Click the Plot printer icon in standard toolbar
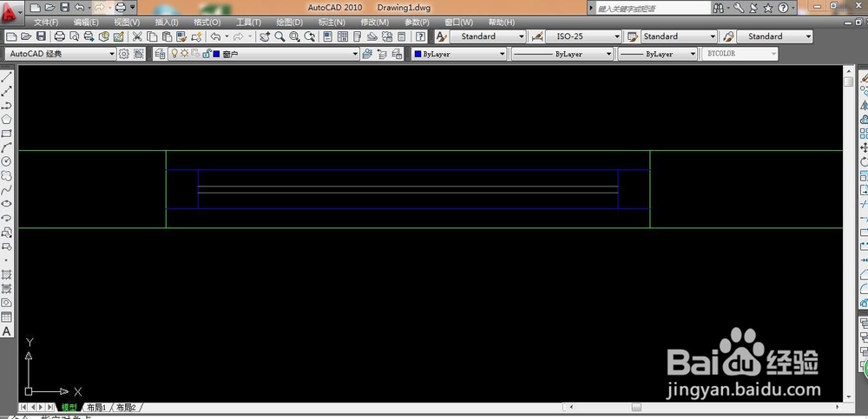 (x=60, y=36)
